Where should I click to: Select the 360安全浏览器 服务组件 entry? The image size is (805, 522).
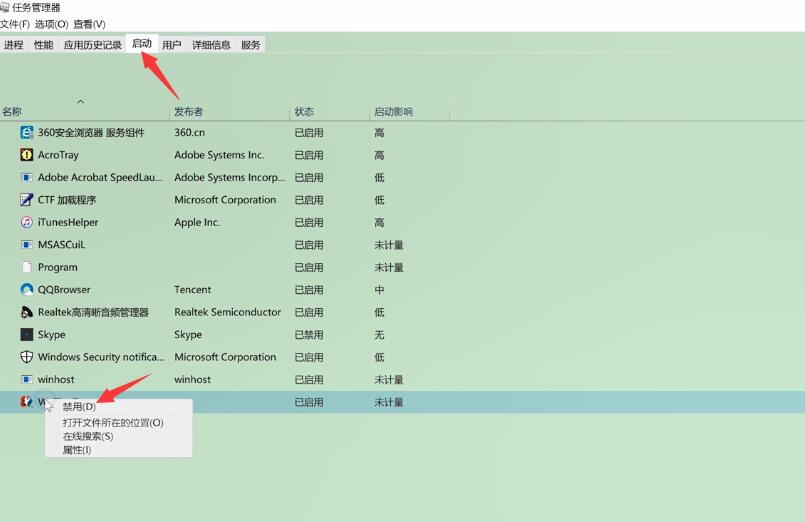91,132
